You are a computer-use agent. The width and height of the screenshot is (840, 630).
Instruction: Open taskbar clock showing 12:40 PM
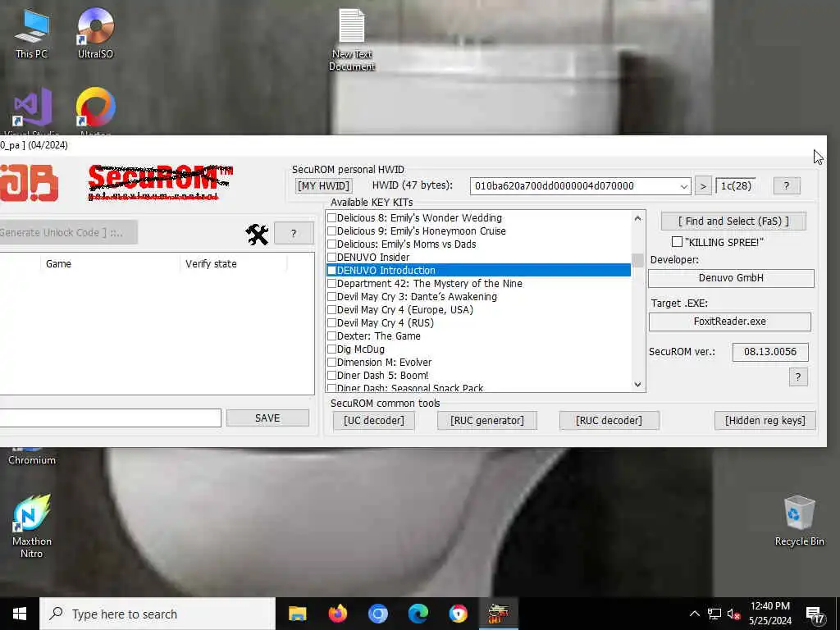pyautogui.click(x=770, y=614)
